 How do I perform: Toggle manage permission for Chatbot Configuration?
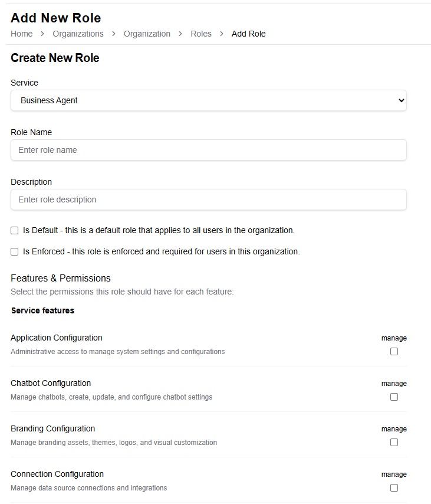tap(394, 397)
